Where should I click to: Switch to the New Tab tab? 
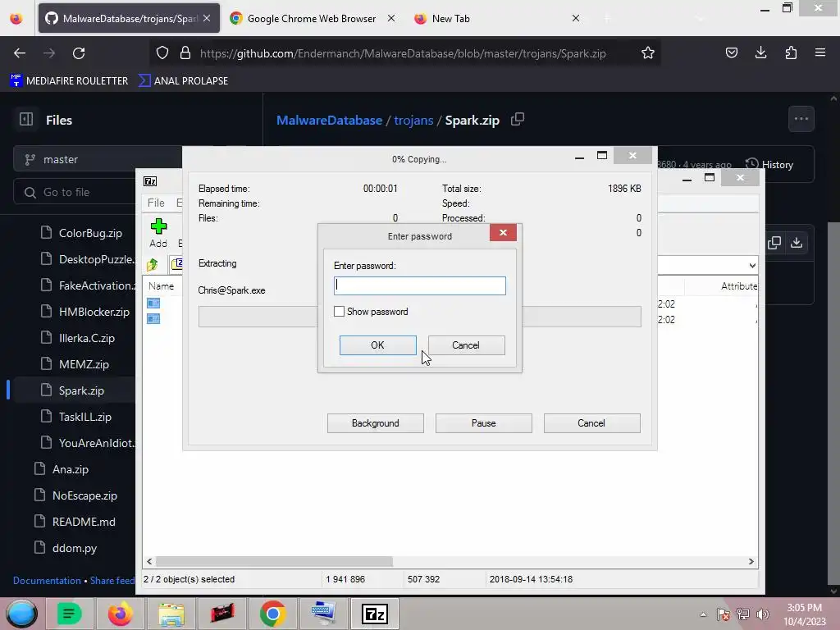coord(450,18)
